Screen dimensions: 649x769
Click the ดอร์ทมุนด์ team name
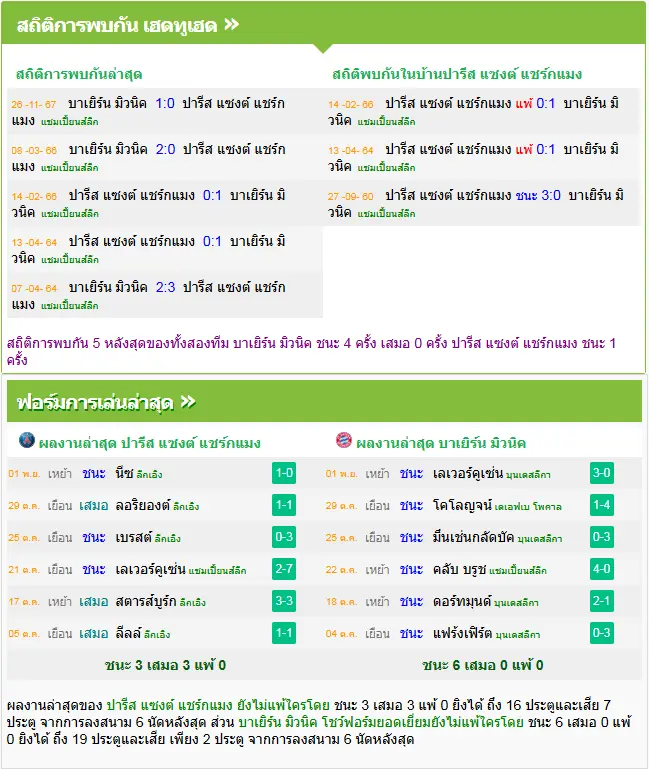(x=462, y=601)
